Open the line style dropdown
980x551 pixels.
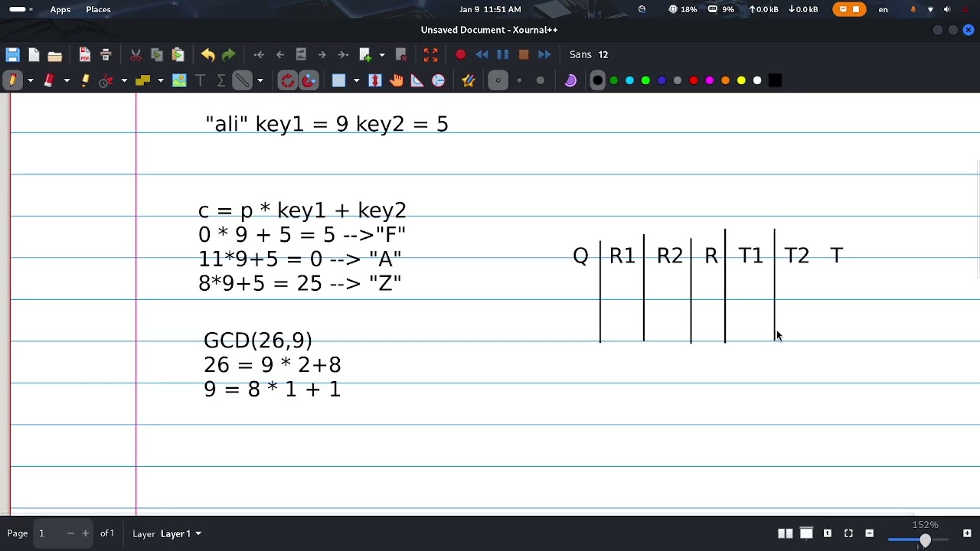click(x=260, y=80)
